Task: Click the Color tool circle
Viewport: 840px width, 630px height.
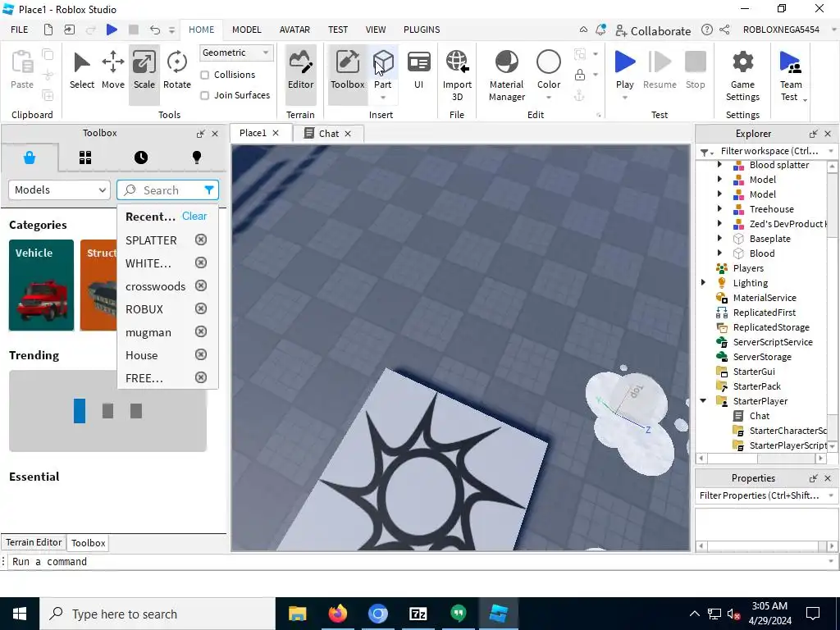Action: 549,62
